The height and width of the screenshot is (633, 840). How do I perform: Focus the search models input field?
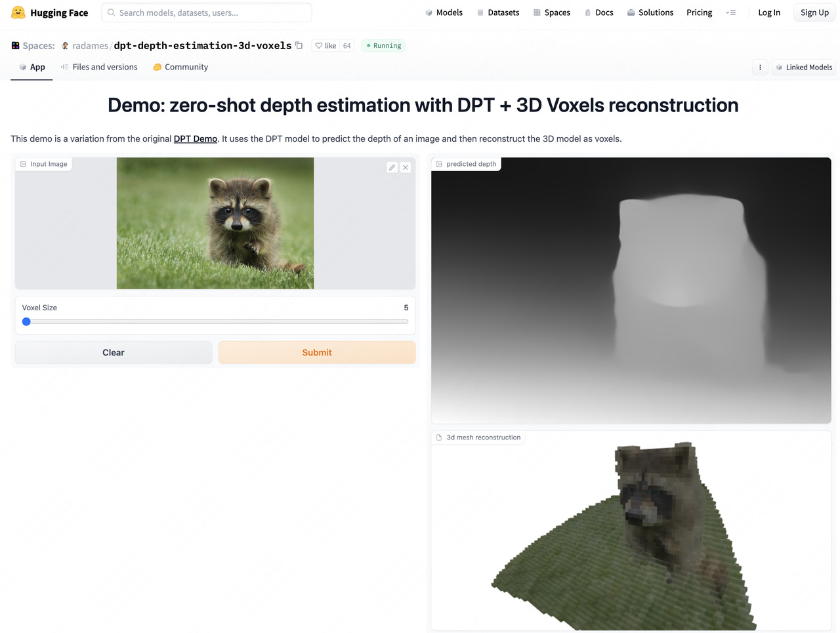click(x=207, y=12)
